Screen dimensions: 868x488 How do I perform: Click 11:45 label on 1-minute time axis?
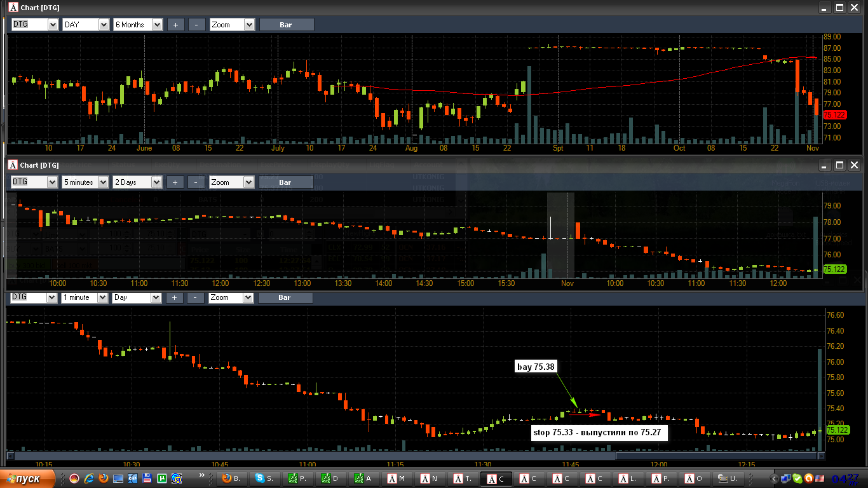[571, 464]
